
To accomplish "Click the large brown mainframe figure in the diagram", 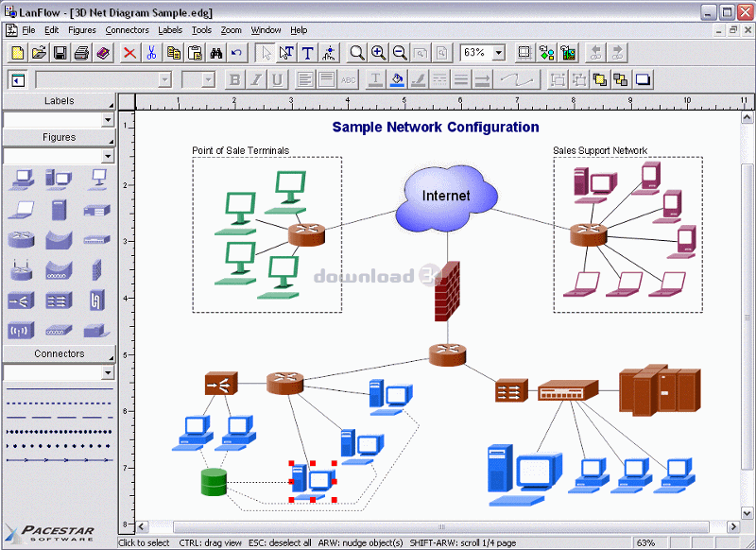I will (x=660, y=389).
